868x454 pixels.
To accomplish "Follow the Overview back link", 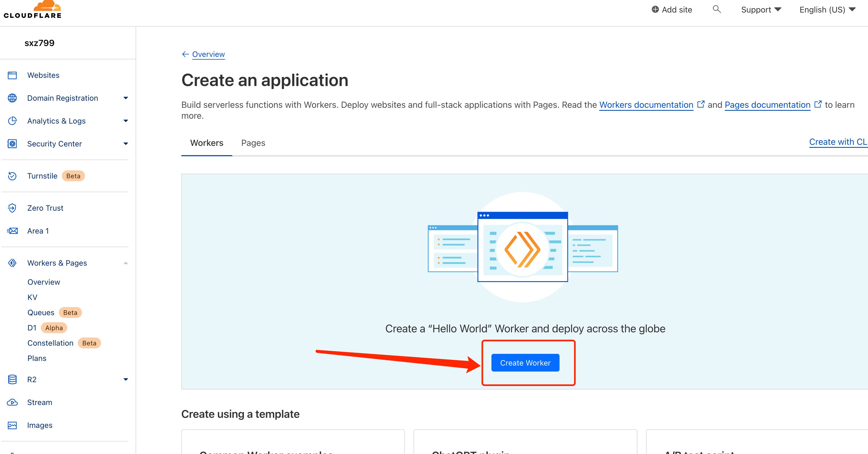I will click(208, 54).
